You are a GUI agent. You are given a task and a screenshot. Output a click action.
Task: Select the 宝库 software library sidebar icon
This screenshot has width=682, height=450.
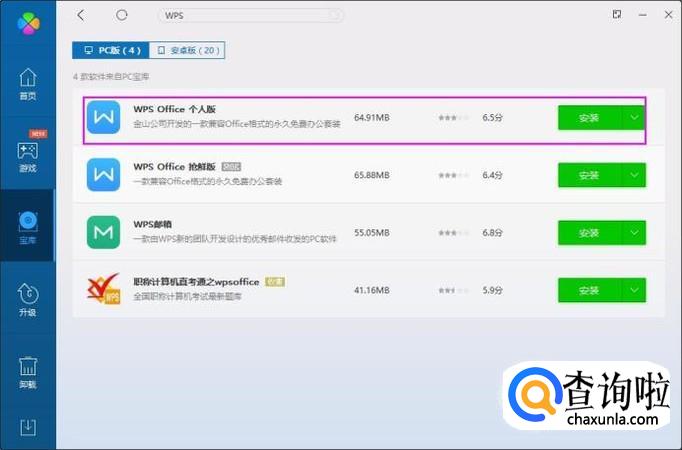pos(28,227)
